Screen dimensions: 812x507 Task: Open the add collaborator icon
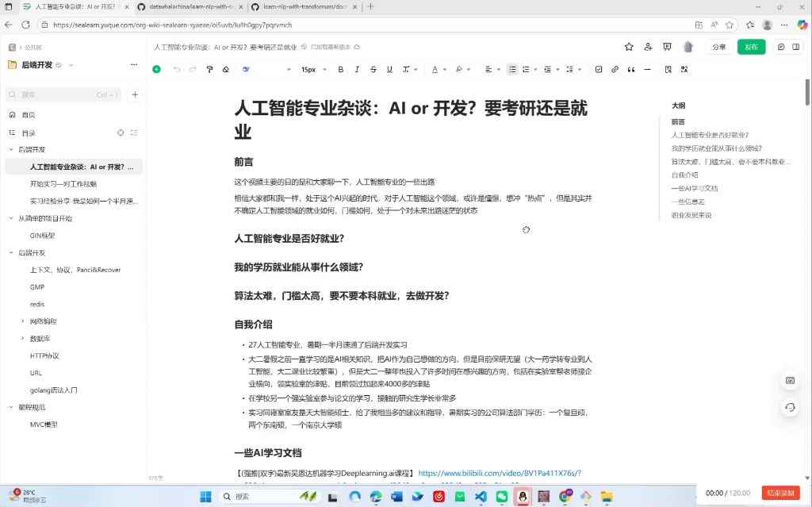coord(648,47)
